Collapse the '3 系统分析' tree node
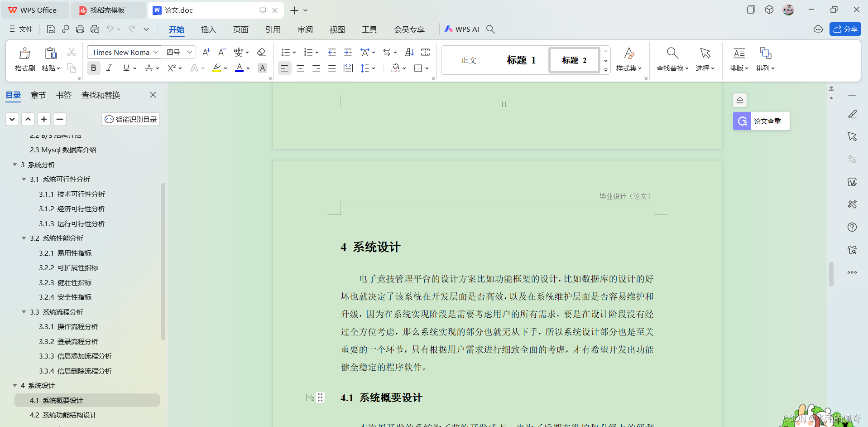This screenshot has width=868, height=427. (x=15, y=165)
